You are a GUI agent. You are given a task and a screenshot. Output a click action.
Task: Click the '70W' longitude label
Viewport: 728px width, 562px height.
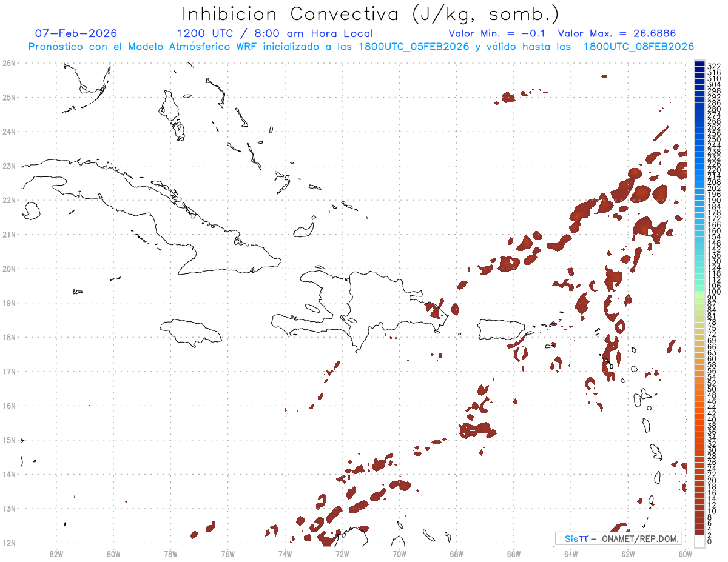(399, 554)
